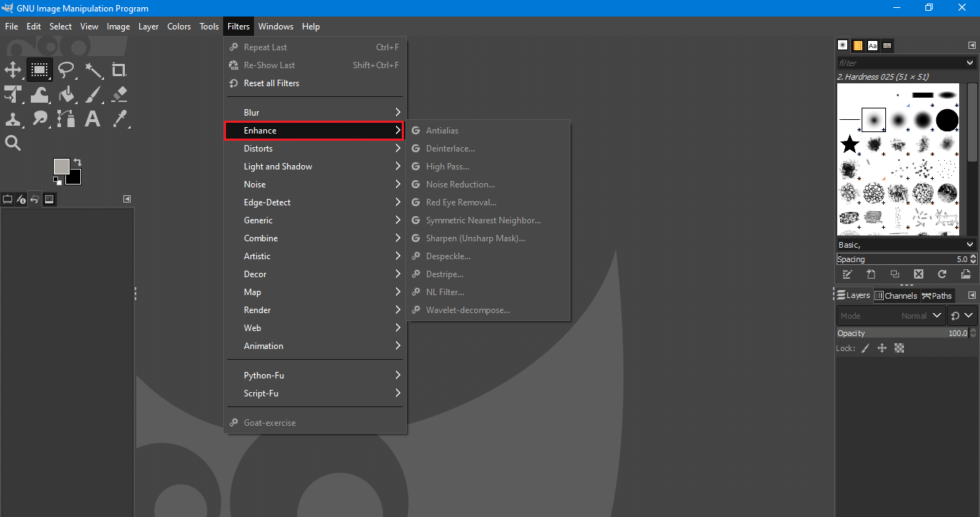Screen dimensions: 980x517
Task: Select the Eraser tool
Action: pyautogui.click(x=119, y=94)
